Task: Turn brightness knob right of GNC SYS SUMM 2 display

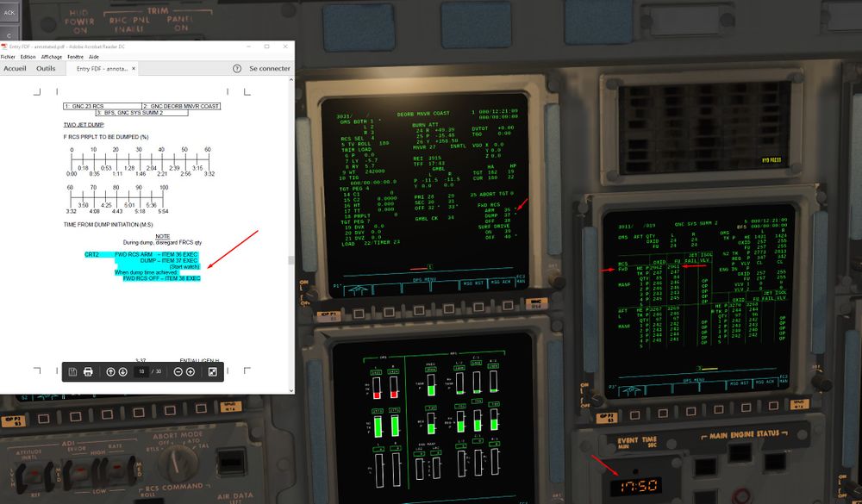Action: (821, 381)
